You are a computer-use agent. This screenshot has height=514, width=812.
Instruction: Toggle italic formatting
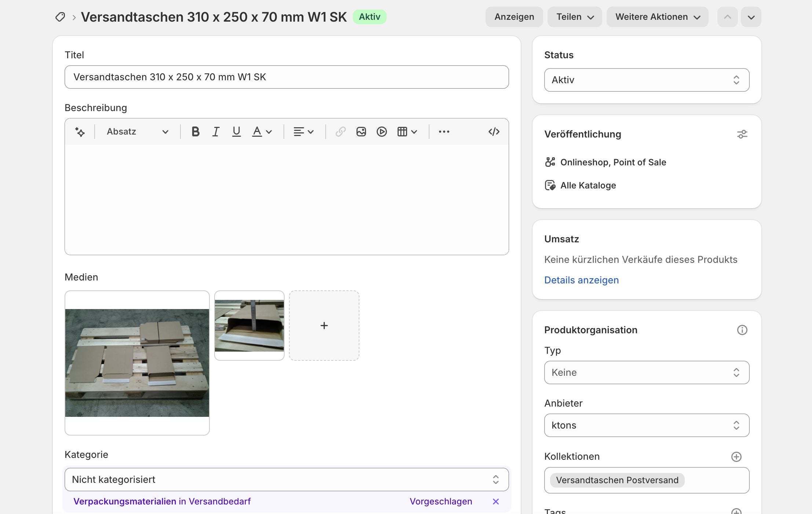tap(216, 132)
